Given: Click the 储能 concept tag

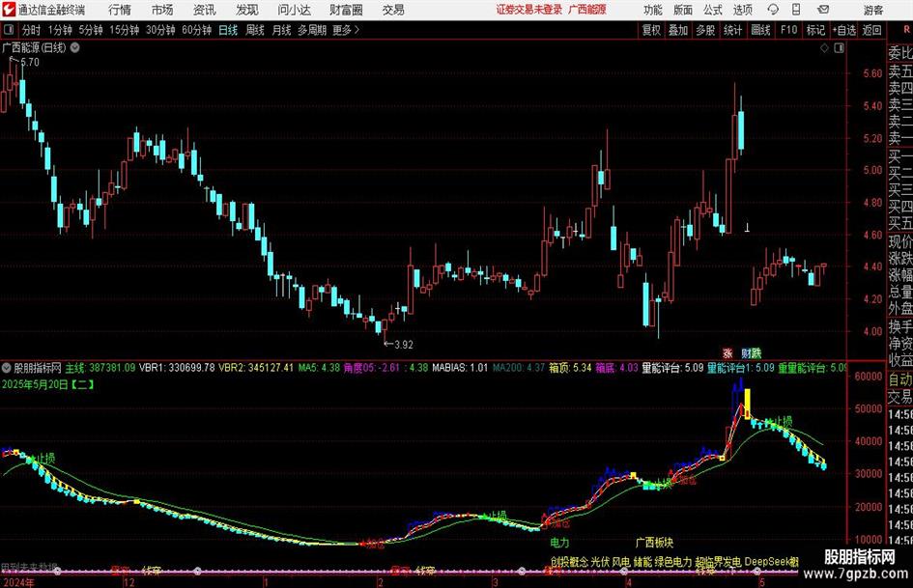Looking at the screenshot, I should tap(642, 562).
